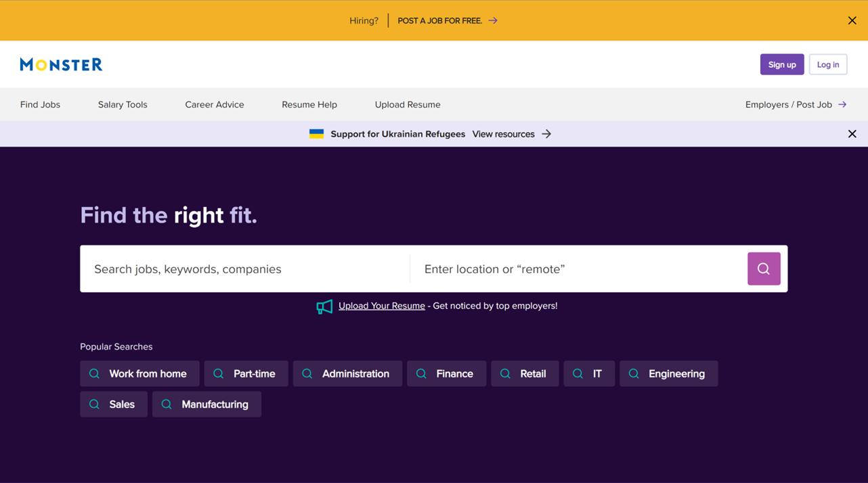Focus the job keywords search field
The image size is (868, 483).
point(245,269)
